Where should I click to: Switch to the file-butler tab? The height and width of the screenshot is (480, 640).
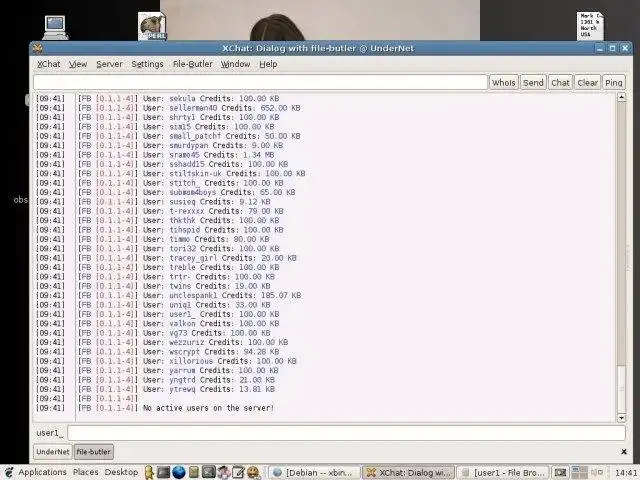pos(93,452)
